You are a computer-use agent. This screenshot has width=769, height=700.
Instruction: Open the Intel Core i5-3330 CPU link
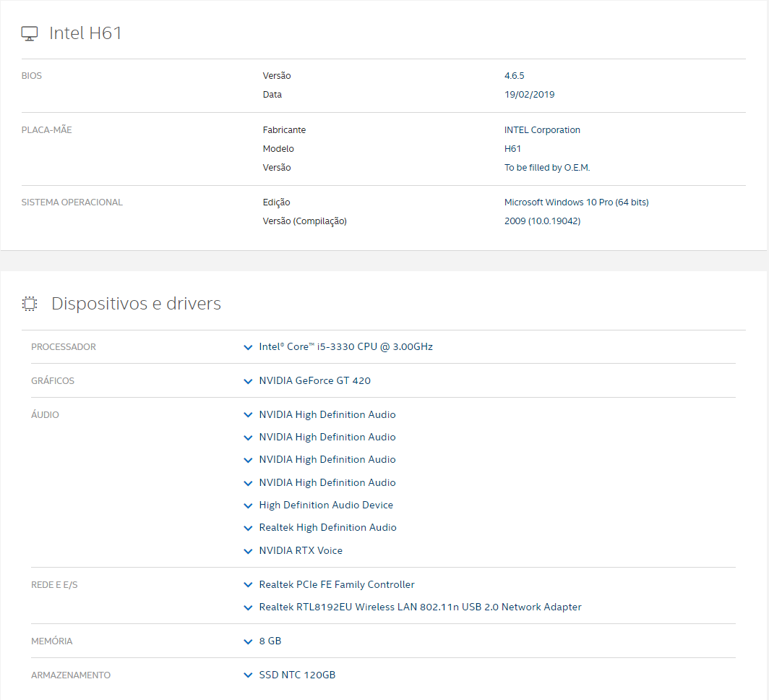tap(345, 347)
